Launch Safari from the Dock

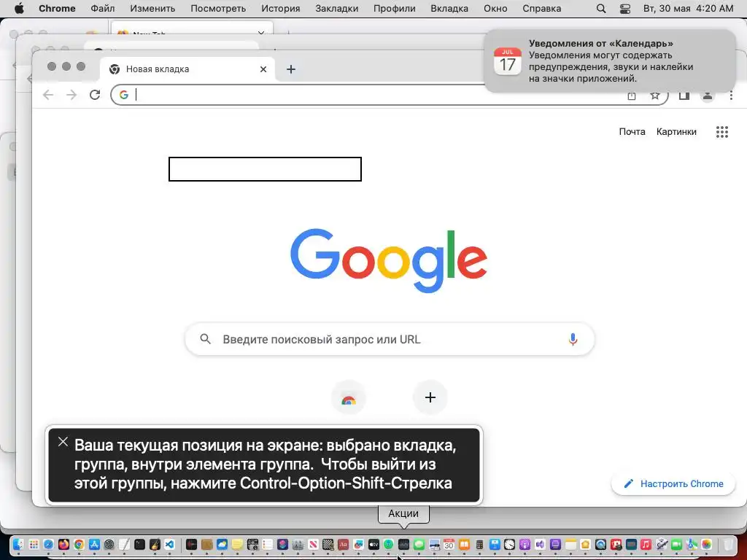pyautogui.click(x=49, y=544)
